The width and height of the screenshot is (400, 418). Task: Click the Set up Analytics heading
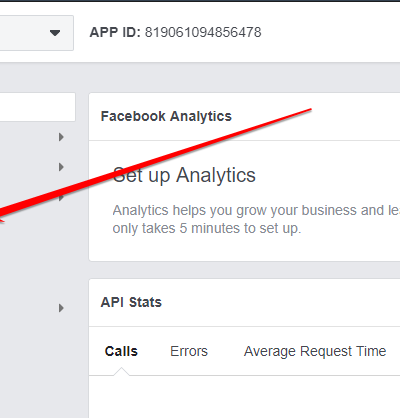pyautogui.click(x=184, y=175)
